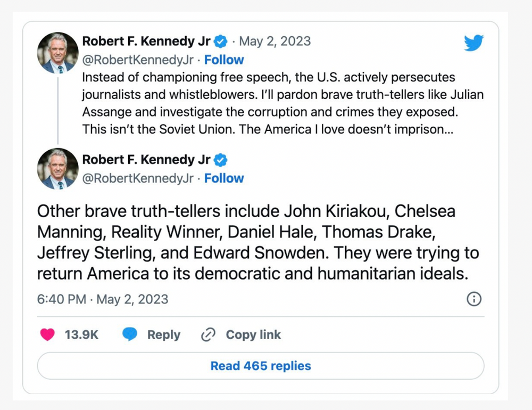The height and width of the screenshot is (410, 532).
Task: Follow the account from the second tweet
Action: (224, 178)
